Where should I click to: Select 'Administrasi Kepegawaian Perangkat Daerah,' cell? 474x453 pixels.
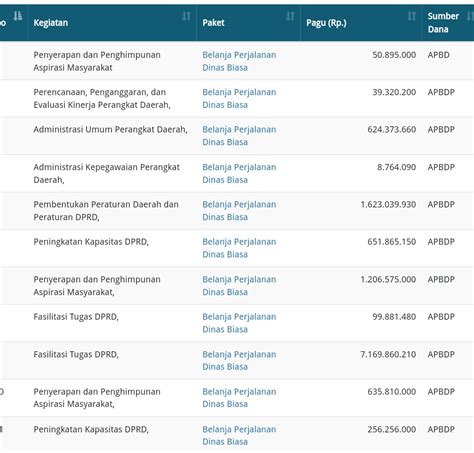click(112, 173)
